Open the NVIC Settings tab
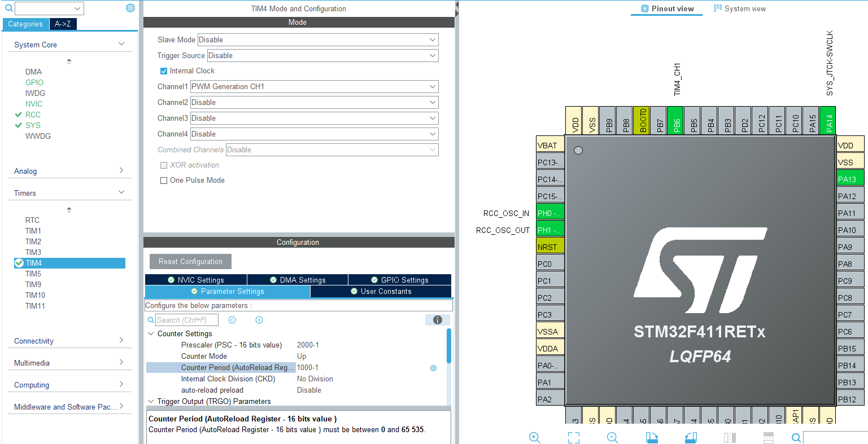This screenshot has width=868, height=444. [x=196, y=280]
